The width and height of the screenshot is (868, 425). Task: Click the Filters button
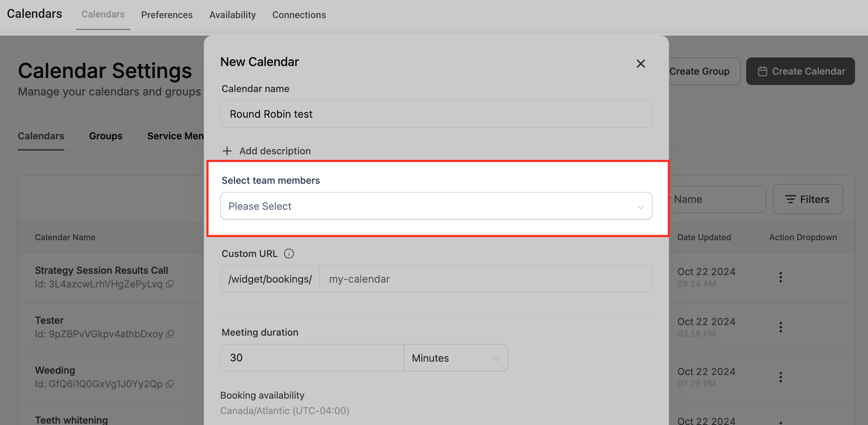coord(808,199)
